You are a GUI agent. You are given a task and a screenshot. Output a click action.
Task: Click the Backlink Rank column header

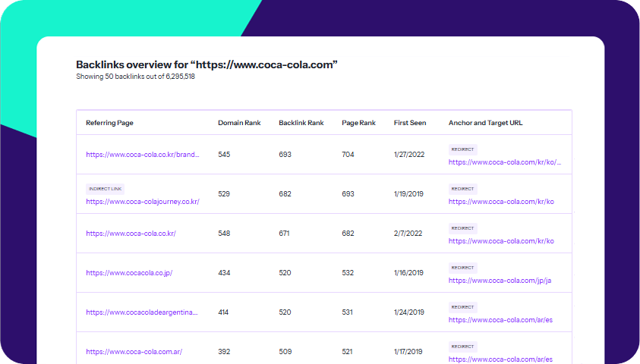click(301, 123)
